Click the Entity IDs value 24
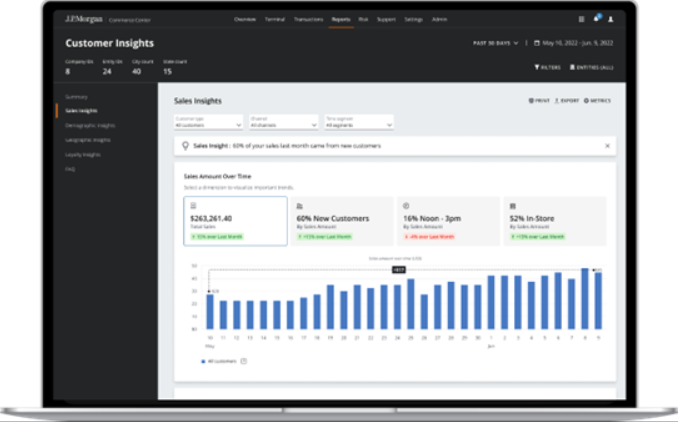 [x=107, y=71]
